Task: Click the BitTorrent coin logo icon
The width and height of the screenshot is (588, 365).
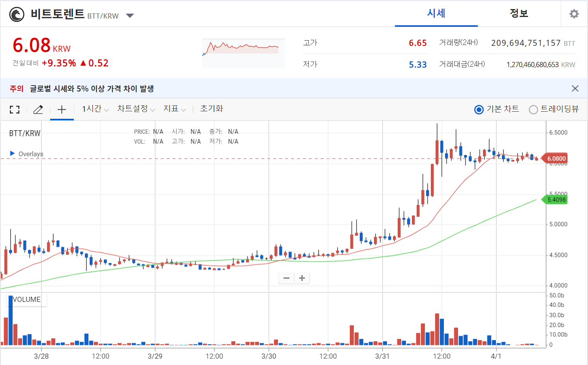Action: [x=17, y=15]
